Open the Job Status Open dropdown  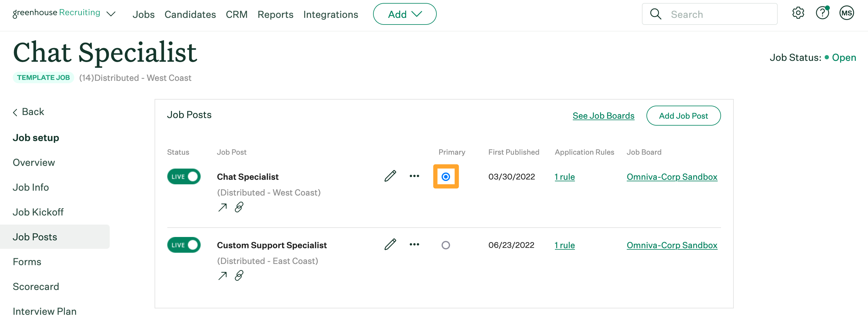coord(844,57)
